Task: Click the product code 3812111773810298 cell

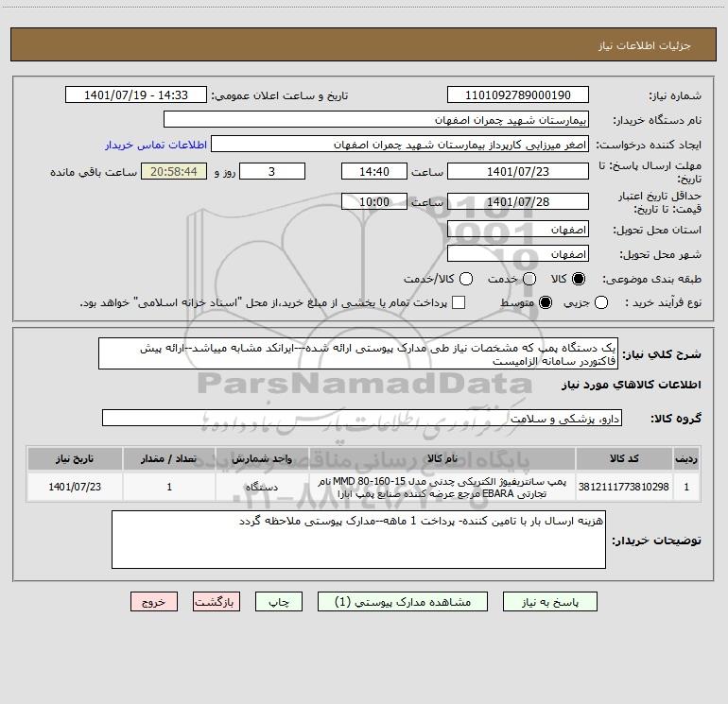Action: point(624,487)
